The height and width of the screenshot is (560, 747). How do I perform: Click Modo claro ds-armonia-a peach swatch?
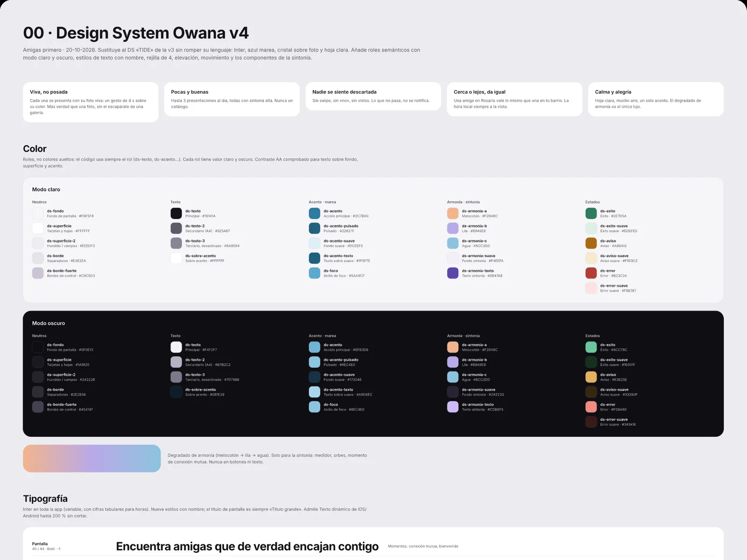(x=453, y=213)
